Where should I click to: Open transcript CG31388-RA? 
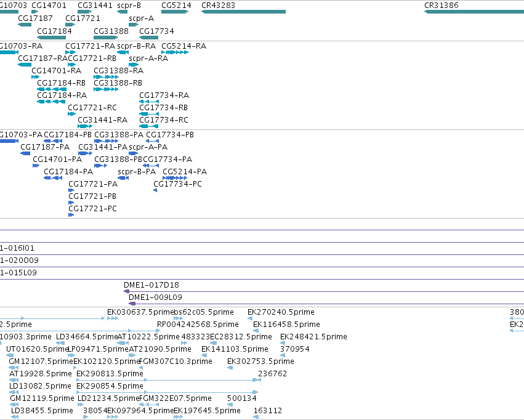tap(119, 70)
